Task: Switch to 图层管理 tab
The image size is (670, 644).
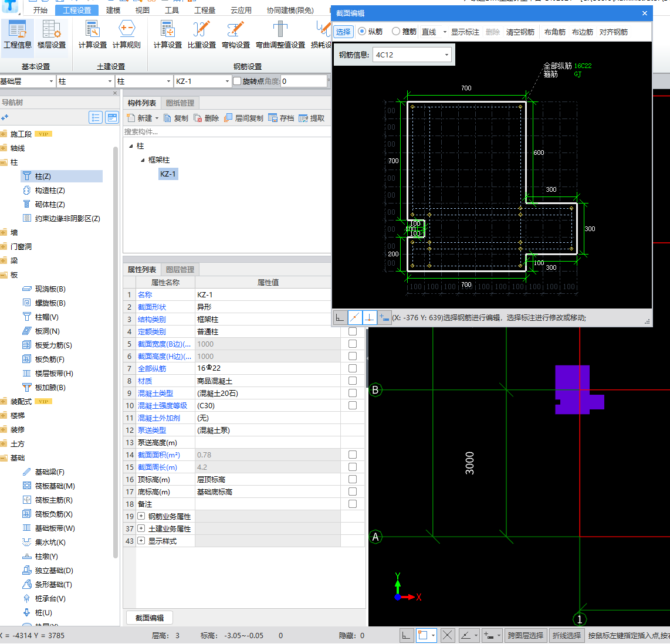Action: [x=180, y=269]
